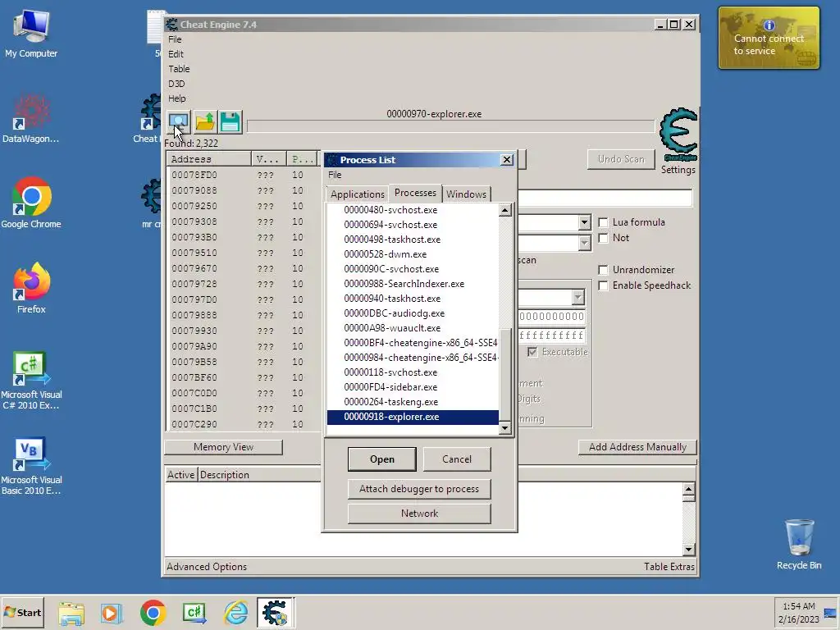Launch Google Chrome desktop shortcut
Image resolution: width=840 pixels, height=630 pixels.
(31, 203)
